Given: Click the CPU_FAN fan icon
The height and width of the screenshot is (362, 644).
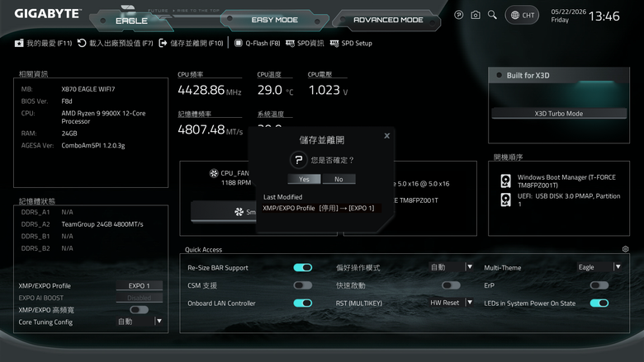Looking at the screenshot, I should coord(214,173).
